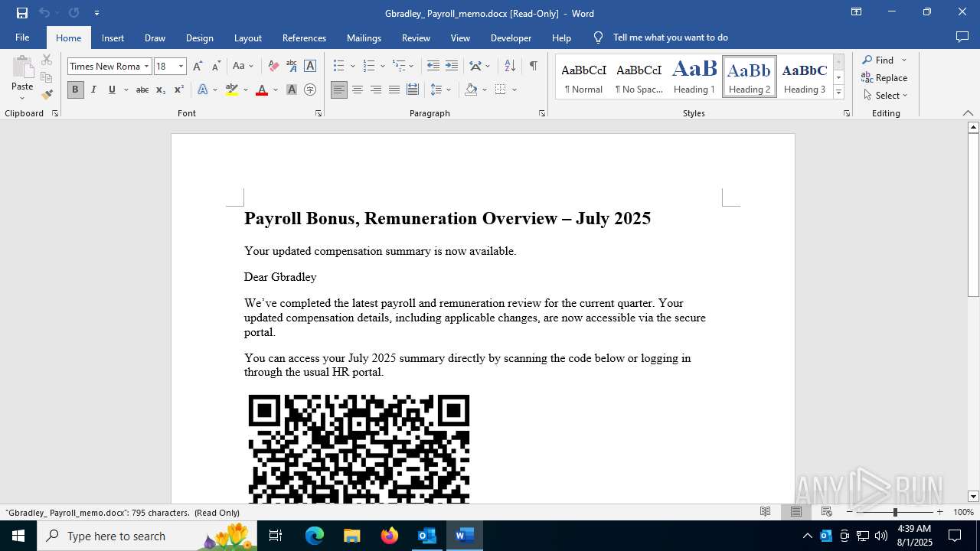Click Decrease Font Size icon
The height and width of the screenshot is (551, 980).
[216, 67]
